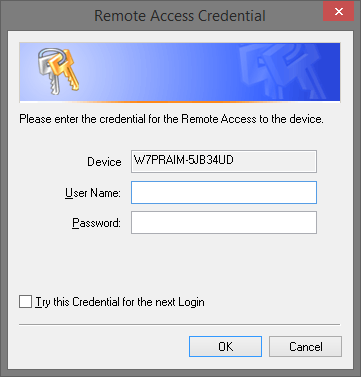Viewport: 361px width, 377px height.
Task: Click the keys icon in the banner
Action: 57,71
